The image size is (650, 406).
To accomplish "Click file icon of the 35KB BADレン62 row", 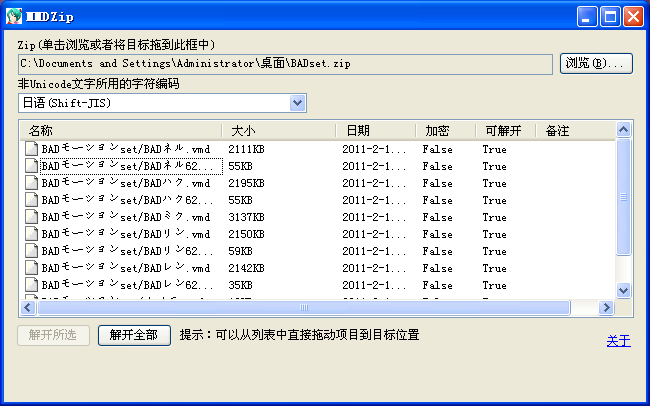I will [x=31, y=285].
